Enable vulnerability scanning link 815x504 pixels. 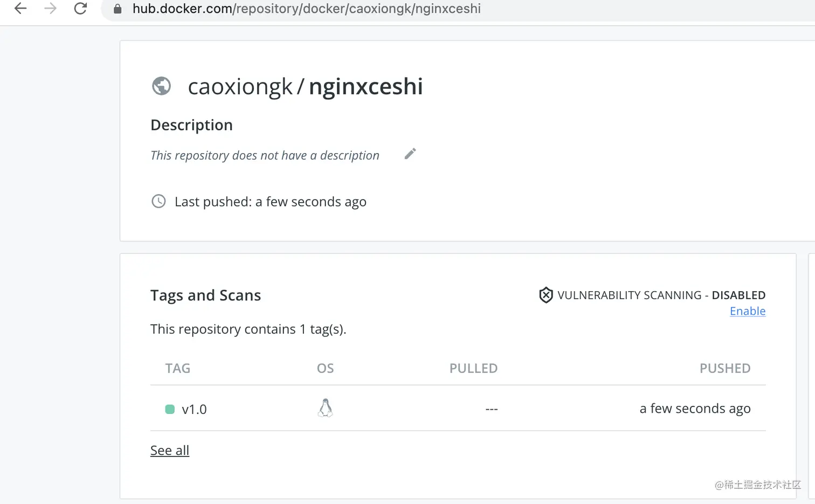(747, 311)
